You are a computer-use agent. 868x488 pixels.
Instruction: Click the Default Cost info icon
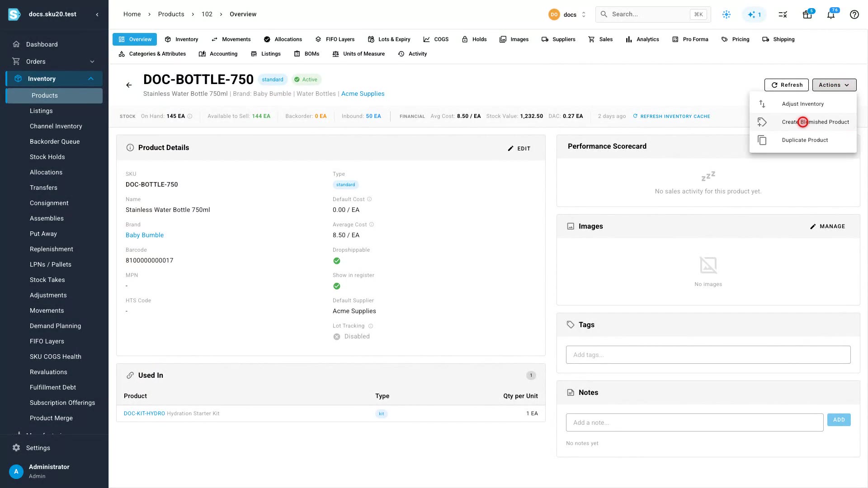369,199
